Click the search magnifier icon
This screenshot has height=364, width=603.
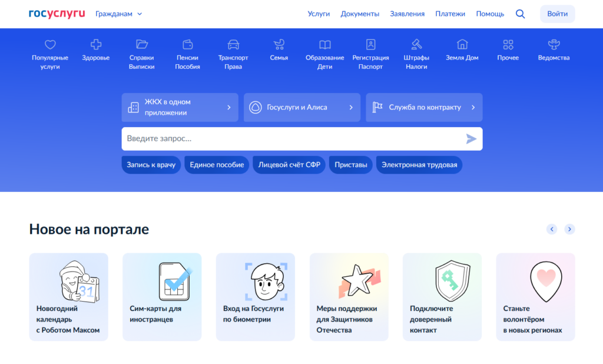[x=521, y=14]
